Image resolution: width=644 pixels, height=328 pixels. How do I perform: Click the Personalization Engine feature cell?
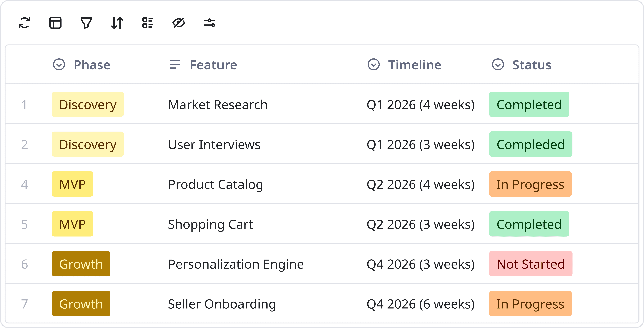tap(236, 264)
